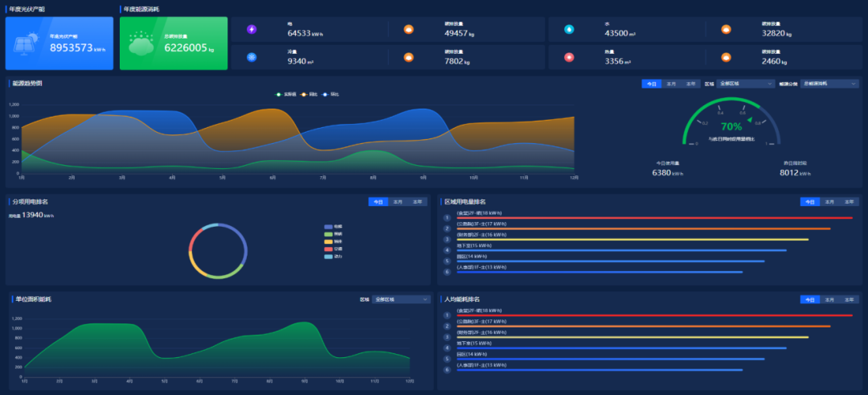Image resolution: width=868 pixels, height=395 pixels.
Task: Open the 全部区域 dropdown in energy trend panel
Action: 745,84
